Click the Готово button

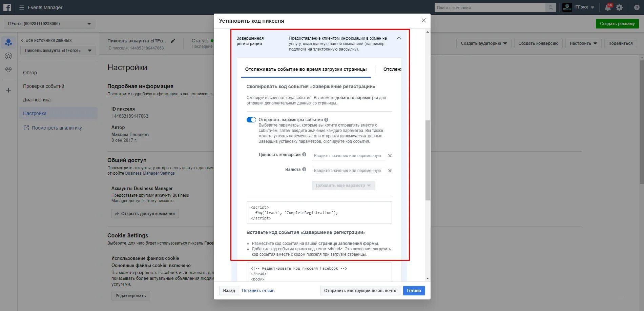click(414, 291)
